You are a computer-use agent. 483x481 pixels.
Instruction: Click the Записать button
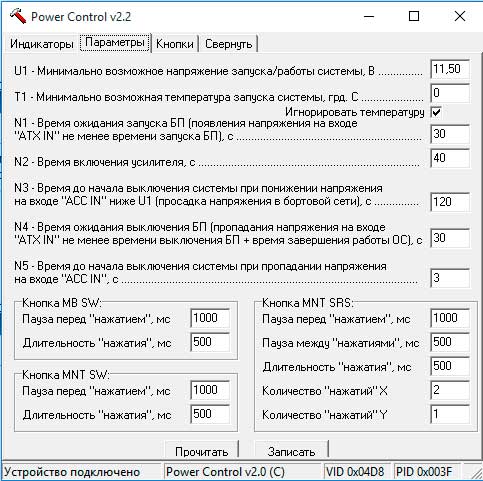pyautogui.click(x=291, y=451)
